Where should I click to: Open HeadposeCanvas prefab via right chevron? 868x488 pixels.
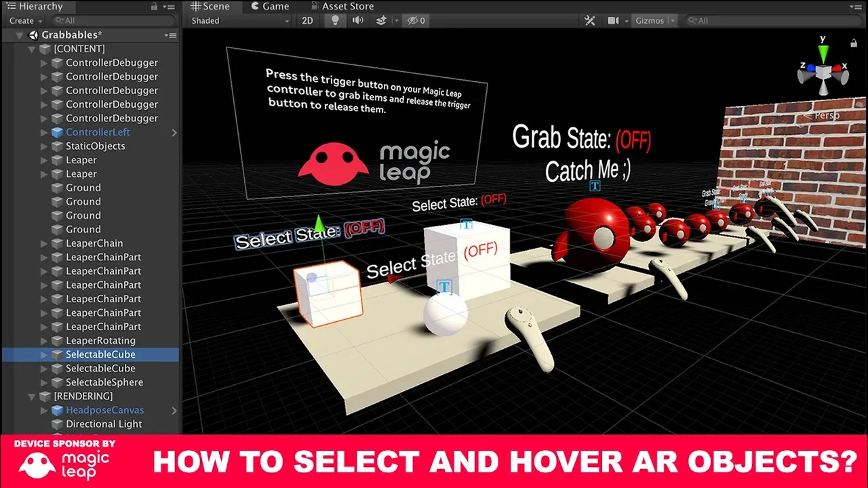[x=174, y=410]
